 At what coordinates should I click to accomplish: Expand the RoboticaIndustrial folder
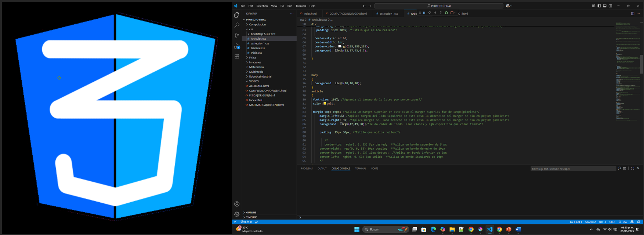[269, 76]
